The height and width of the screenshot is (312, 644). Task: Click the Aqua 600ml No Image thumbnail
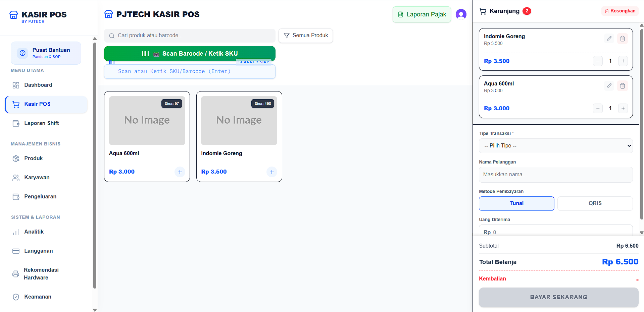(147, 121)
